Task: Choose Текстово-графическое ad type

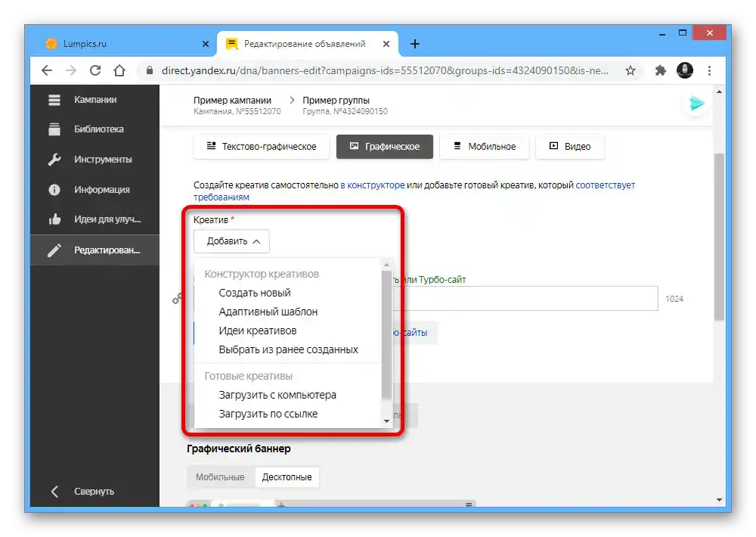Action: tap(262, 147)
